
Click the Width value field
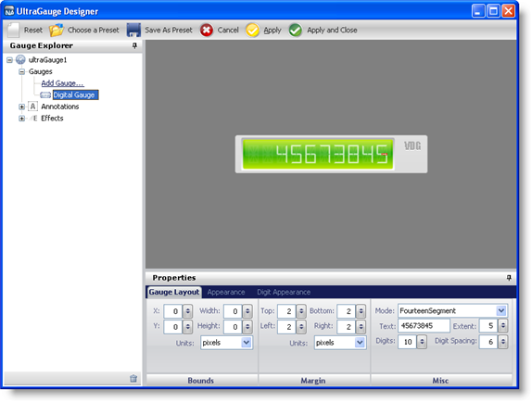234,311
